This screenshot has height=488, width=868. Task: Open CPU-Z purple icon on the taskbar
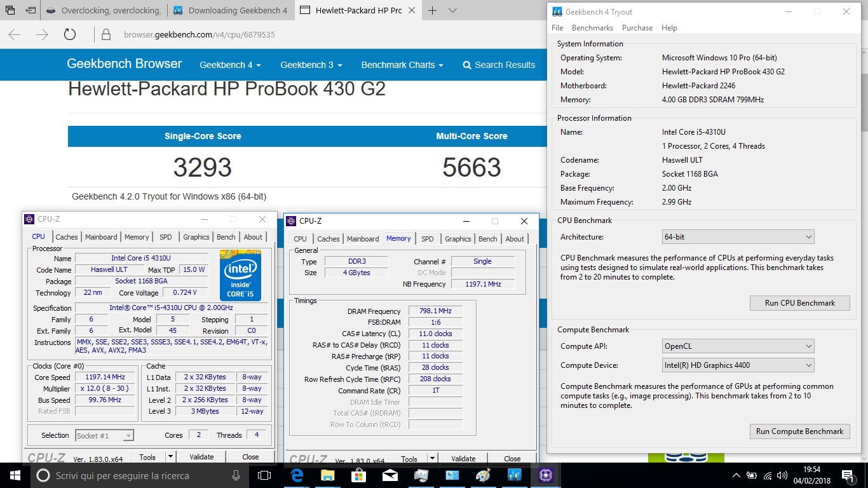(546, 475)
